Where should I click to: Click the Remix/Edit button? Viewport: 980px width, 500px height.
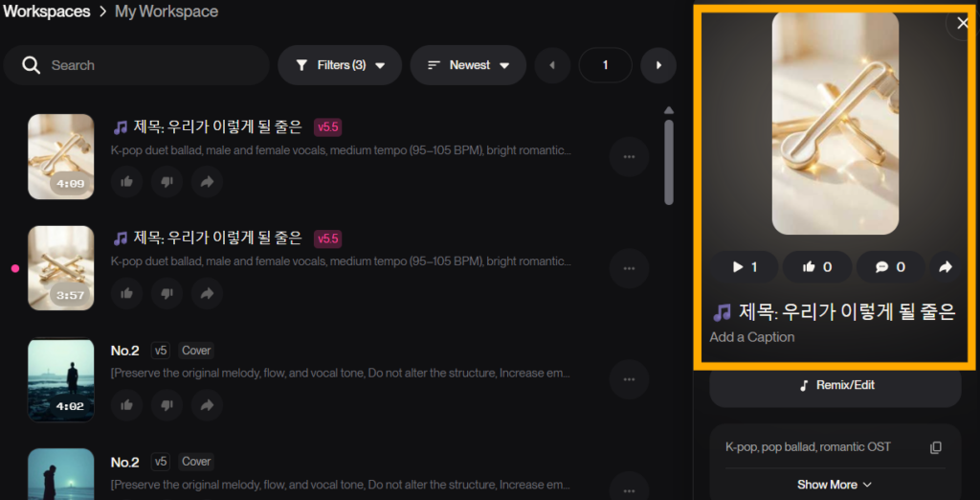pyautogui.click(x=835, y=385)
